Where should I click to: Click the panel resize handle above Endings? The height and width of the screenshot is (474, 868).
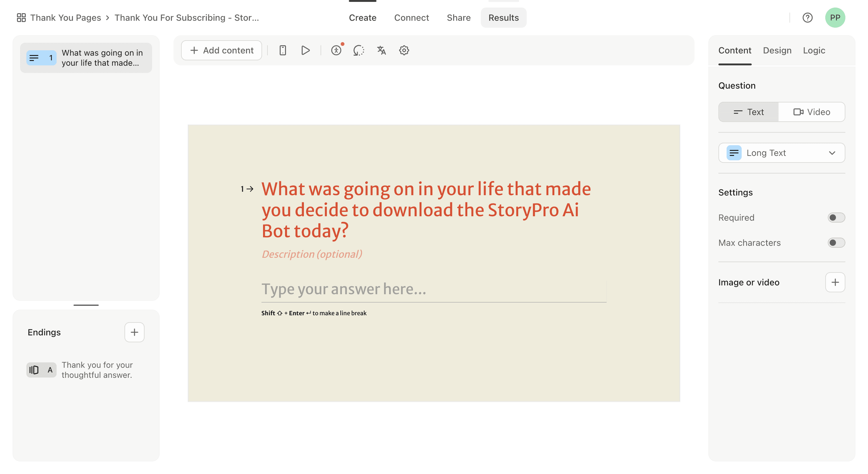86,305
